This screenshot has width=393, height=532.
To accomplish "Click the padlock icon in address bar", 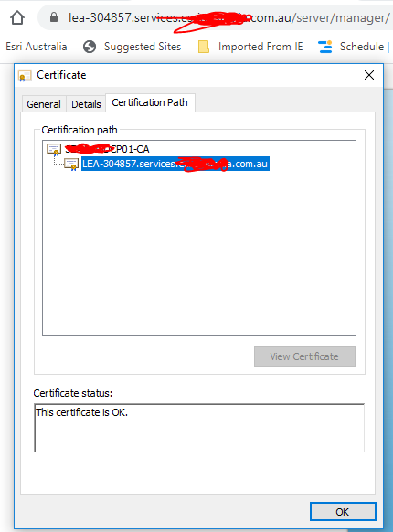I will (x=54, y=17).
